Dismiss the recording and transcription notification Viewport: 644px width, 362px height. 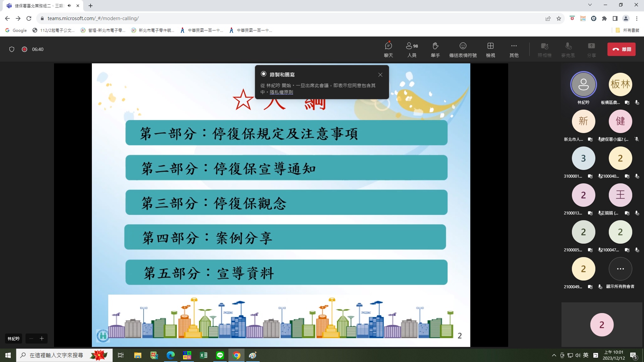[x=380, y=75]
